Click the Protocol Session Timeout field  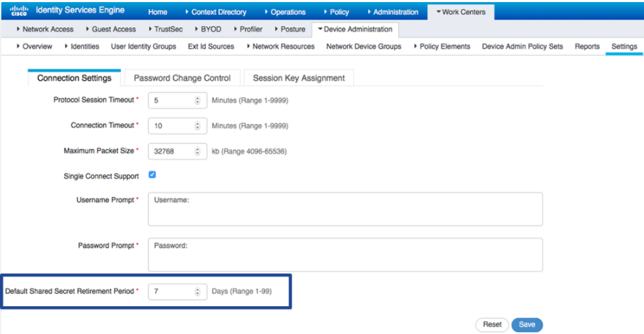click(x=177, y=100)
